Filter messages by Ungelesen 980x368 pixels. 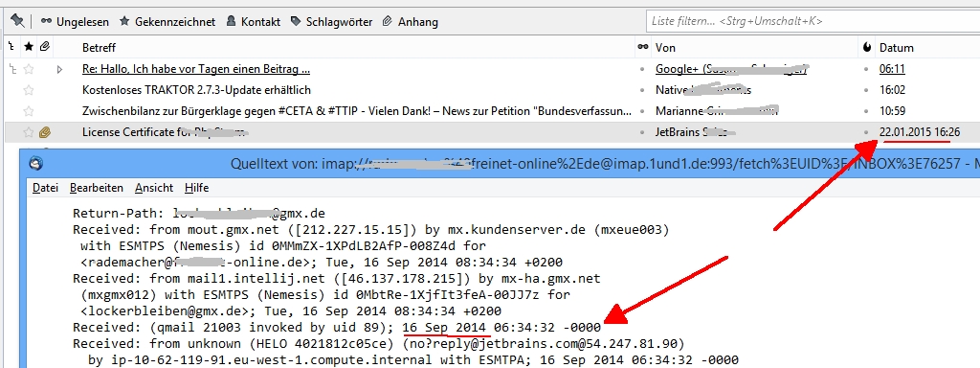(75, 22)
